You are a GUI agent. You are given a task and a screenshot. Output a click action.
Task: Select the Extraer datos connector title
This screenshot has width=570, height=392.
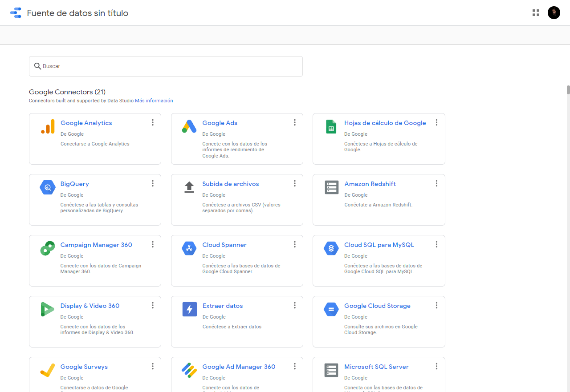pyautogui.click(x=223, y=306)
